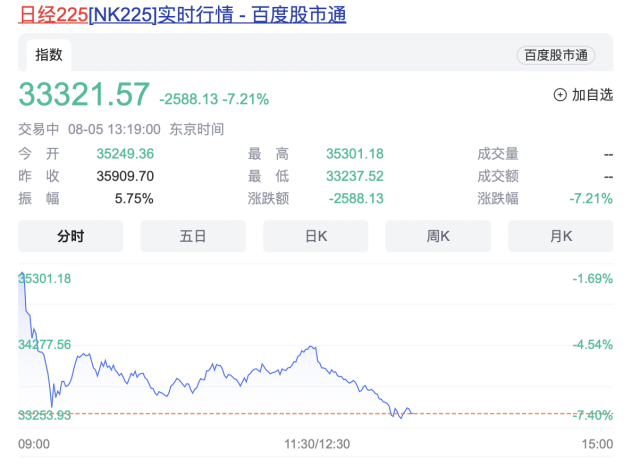
Task: Switch to the 五日 chart tab
Action: click(193, 236)
